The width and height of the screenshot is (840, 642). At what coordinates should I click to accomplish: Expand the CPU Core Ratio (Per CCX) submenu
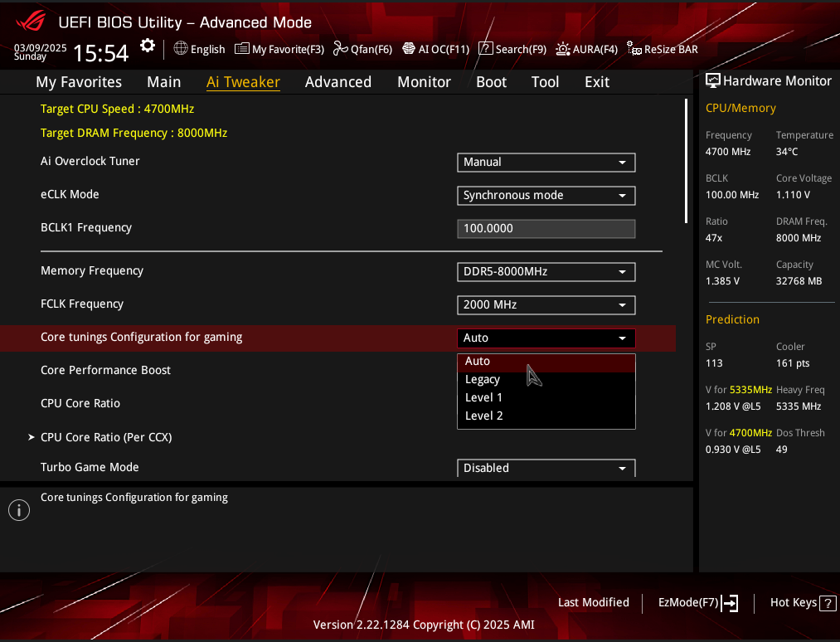click(x=106, y=437)
